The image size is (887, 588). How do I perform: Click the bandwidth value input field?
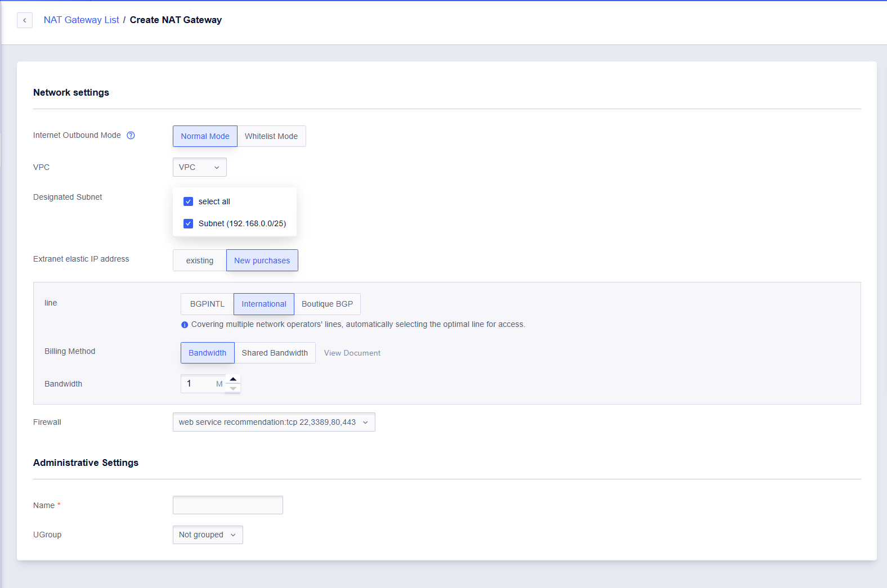203,384
